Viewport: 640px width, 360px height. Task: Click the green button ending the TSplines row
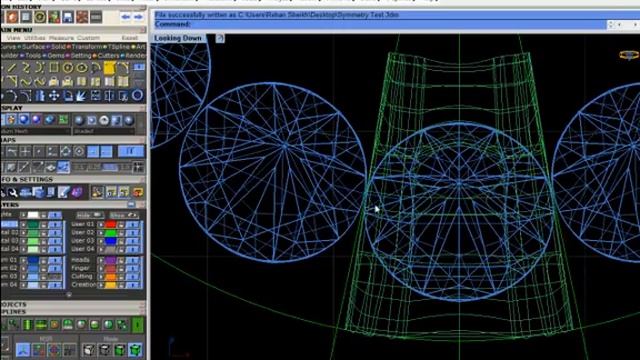(x=138, y=325)
